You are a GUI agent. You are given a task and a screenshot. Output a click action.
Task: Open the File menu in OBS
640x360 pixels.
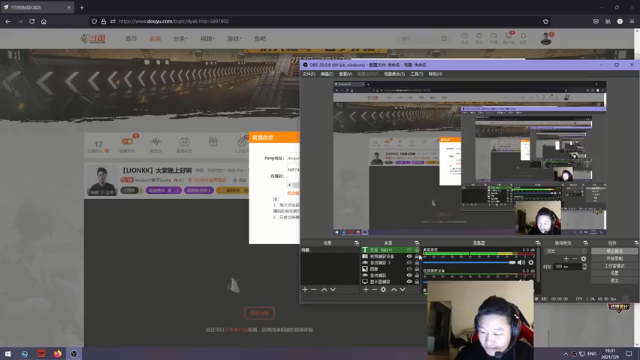(x=309, y=74)
